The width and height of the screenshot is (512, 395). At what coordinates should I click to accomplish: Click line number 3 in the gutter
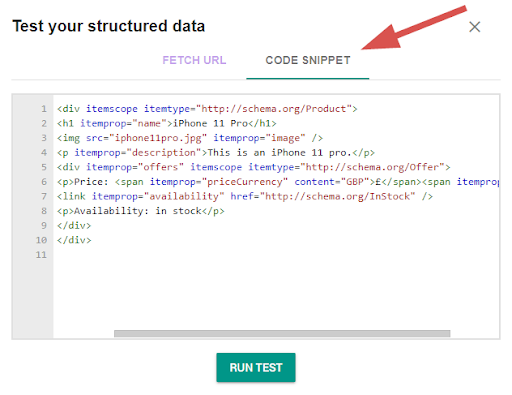tap(44, 138)
